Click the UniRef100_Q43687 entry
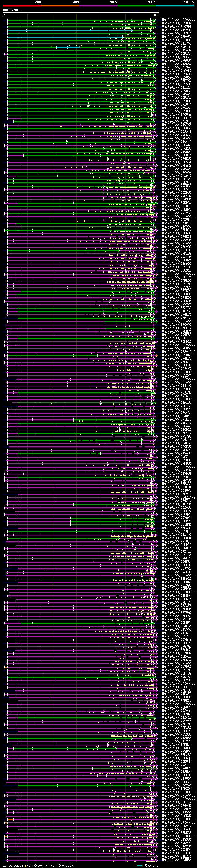 (x=177, y=64)
